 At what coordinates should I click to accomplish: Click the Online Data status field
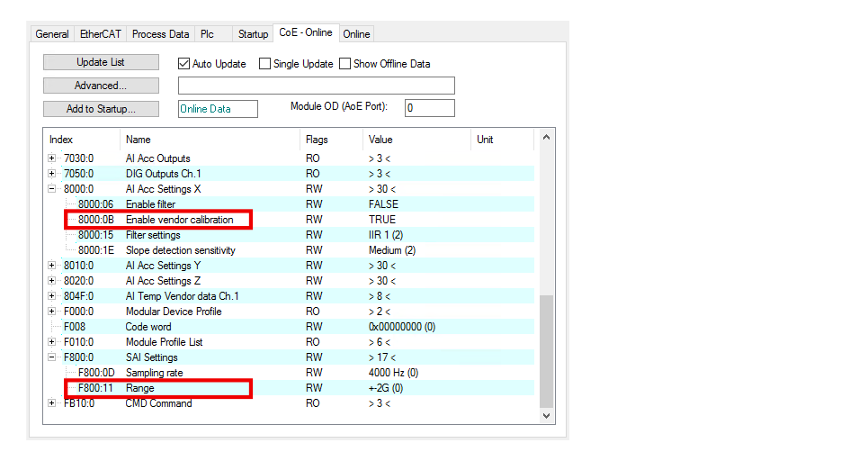tap(218, 109)
